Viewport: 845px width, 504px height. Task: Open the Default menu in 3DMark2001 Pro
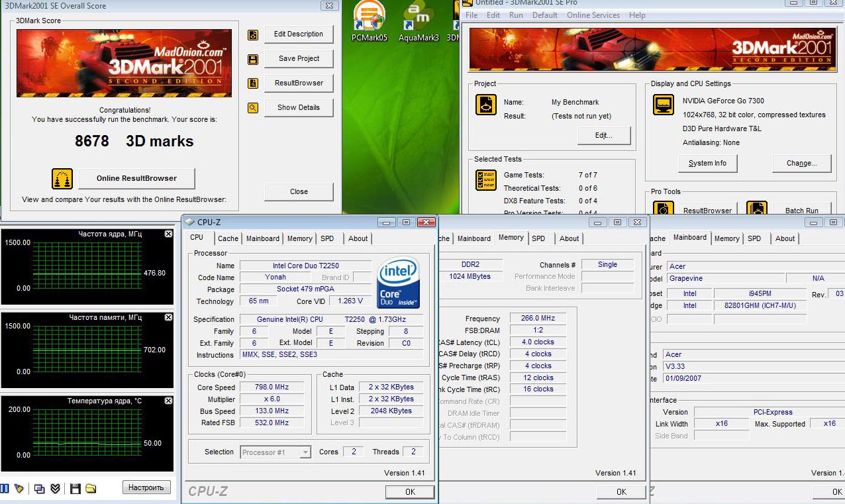(x=545, y=15)
